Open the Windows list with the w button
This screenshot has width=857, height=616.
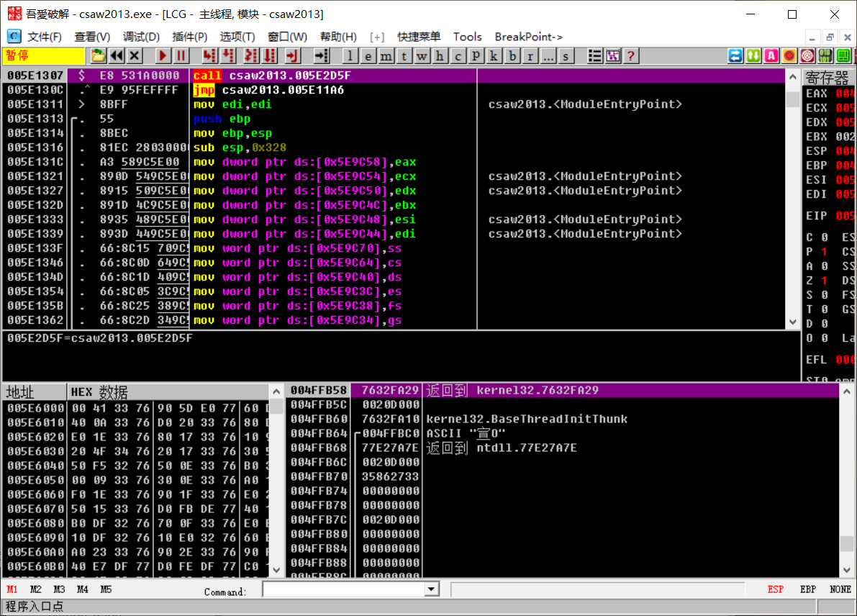click(x=422, y=55)
